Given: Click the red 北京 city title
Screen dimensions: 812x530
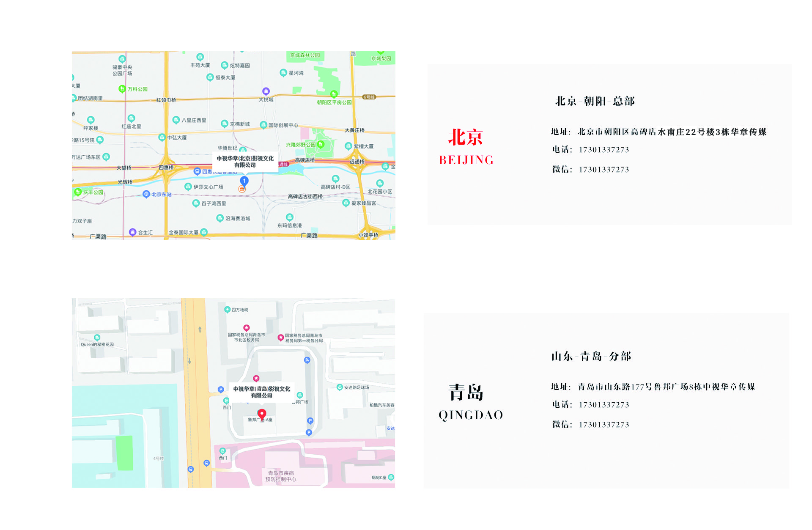Looking at the screenshot, I should pyautogui.click(x=465, y=137).
